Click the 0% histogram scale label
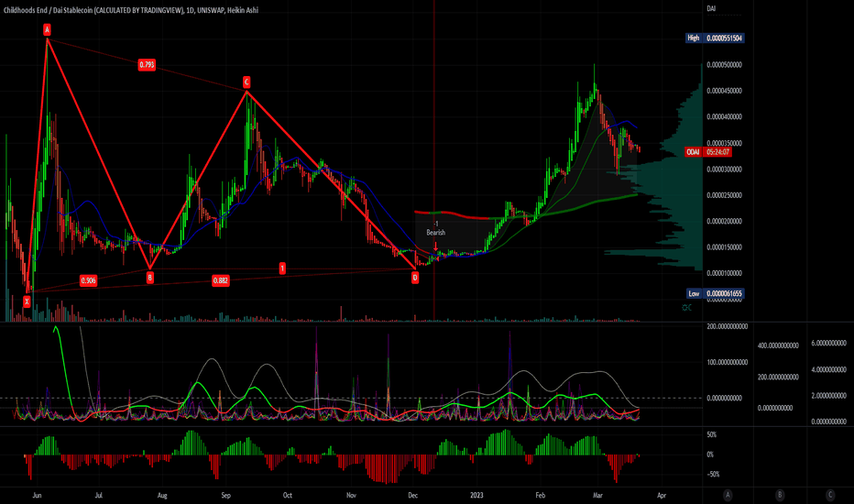The image size is (854, 504). [x=709, y=455]
